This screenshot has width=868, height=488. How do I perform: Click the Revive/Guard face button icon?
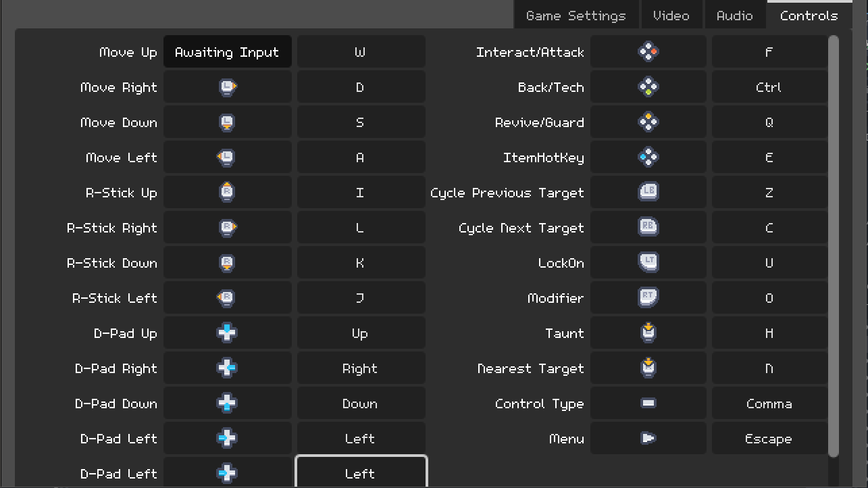coord(648,122)
